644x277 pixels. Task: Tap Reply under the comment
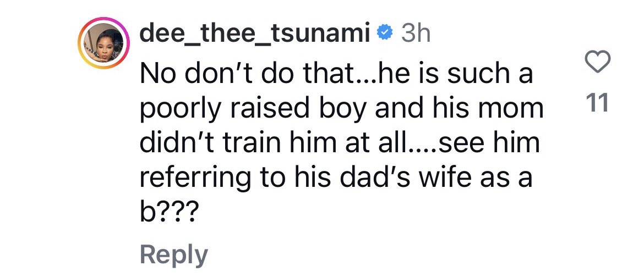coord(174,255)
